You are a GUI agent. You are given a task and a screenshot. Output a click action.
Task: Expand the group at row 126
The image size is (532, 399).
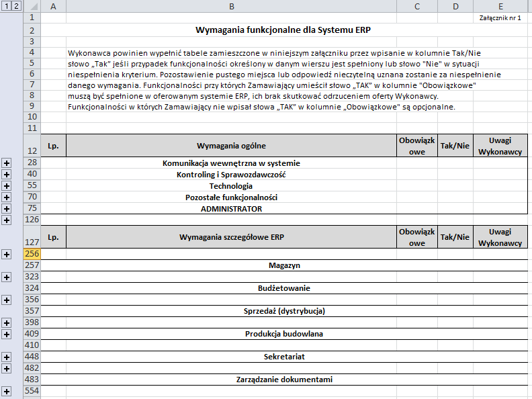7,220
